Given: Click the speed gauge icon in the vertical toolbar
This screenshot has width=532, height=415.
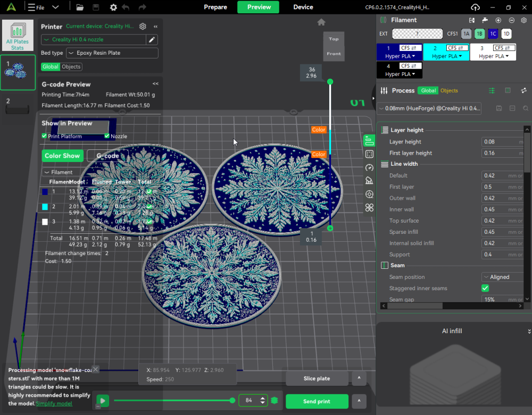Looking at the screenshot, I should [369, 168].
